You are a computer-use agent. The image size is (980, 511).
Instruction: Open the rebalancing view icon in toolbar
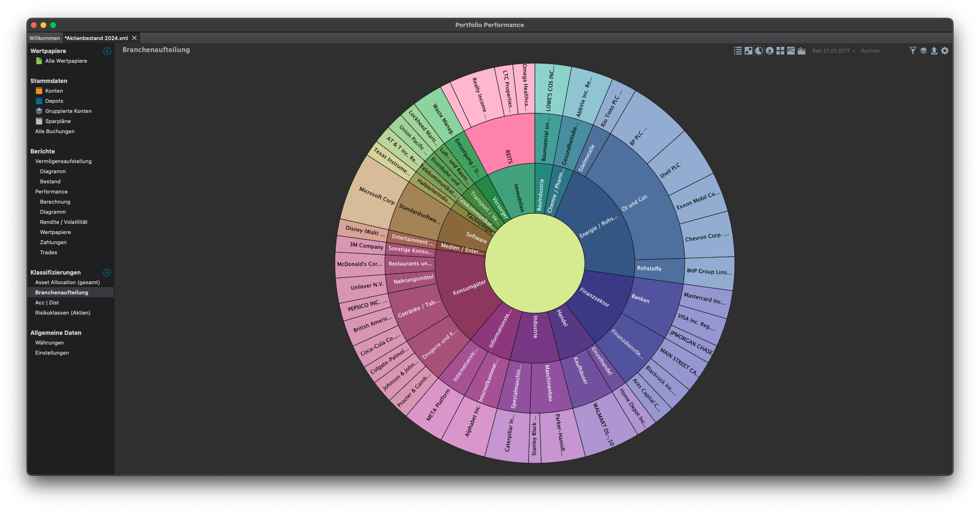[x=749, y=51]
